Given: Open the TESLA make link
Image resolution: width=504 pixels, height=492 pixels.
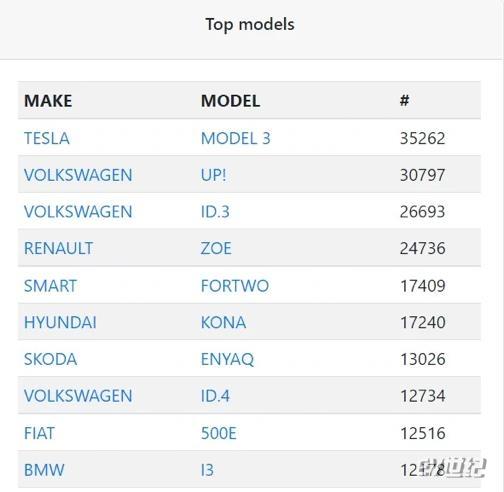Looking at the screenshot, I should (47, 138).
